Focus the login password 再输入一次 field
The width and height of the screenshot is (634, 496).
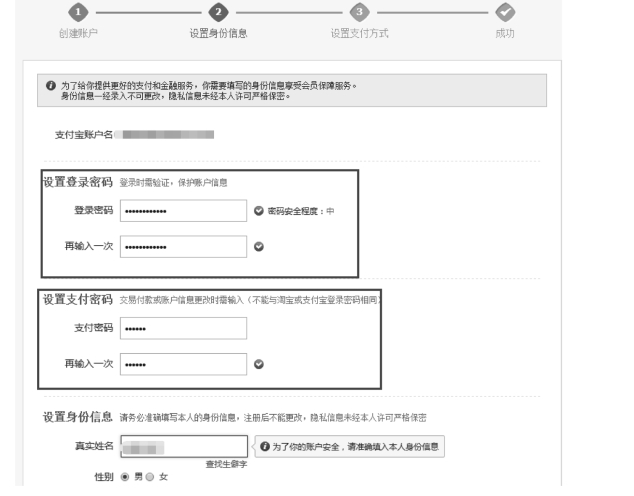[183, 247]
